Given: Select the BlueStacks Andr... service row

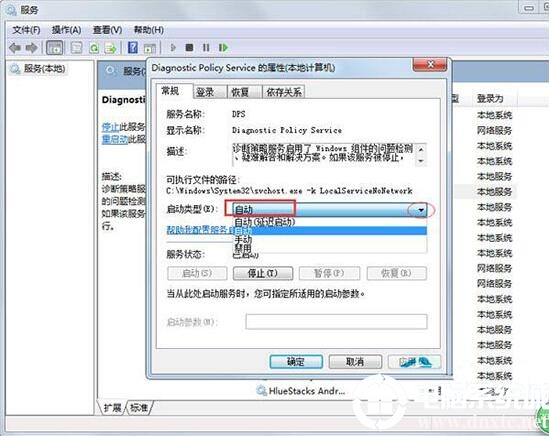Looking at the screenshot, I should (302, 390).
